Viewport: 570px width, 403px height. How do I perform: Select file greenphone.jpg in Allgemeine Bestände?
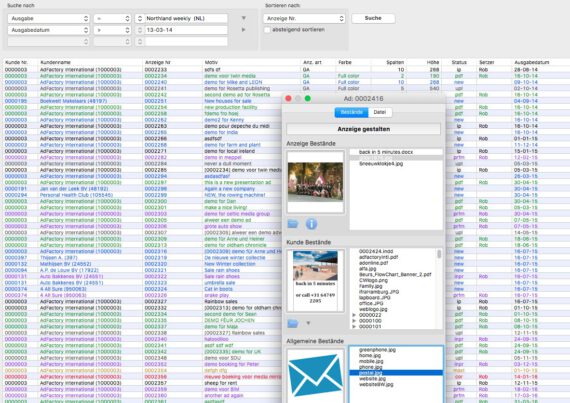[x=377, y=350]
